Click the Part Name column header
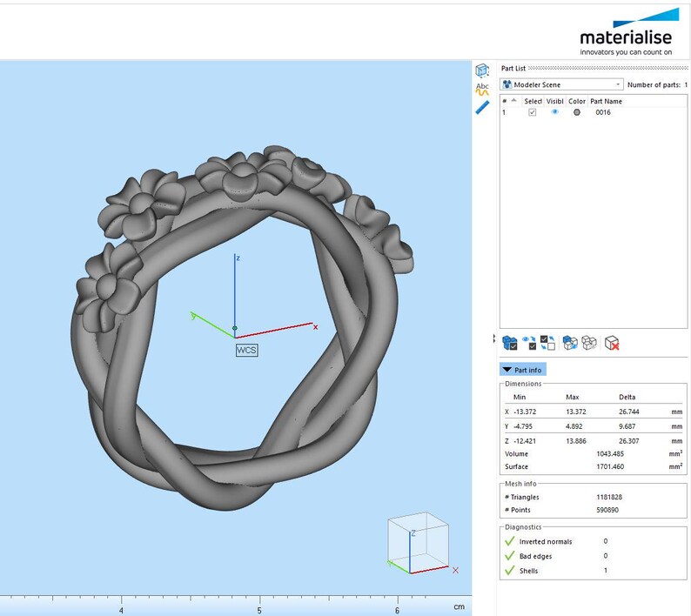691x616 pixels. 606,101
